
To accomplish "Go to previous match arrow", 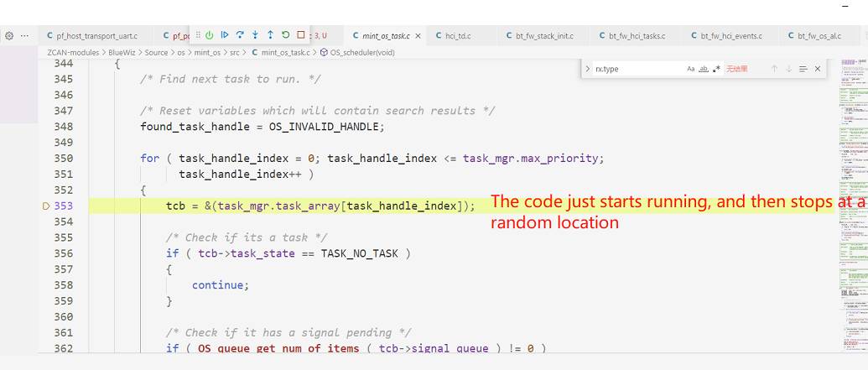I will click(x=774, y=70).
